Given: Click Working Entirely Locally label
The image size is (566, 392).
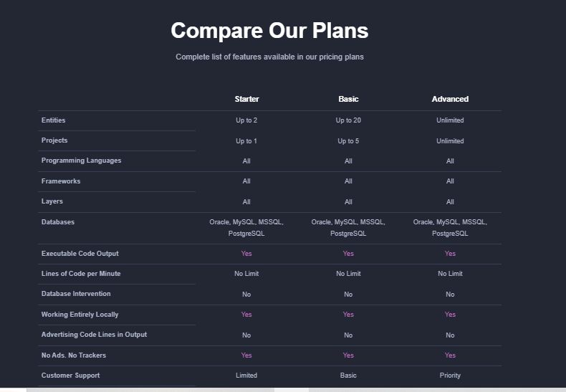Looking at the screenshot, I should (x=80, y=315).
